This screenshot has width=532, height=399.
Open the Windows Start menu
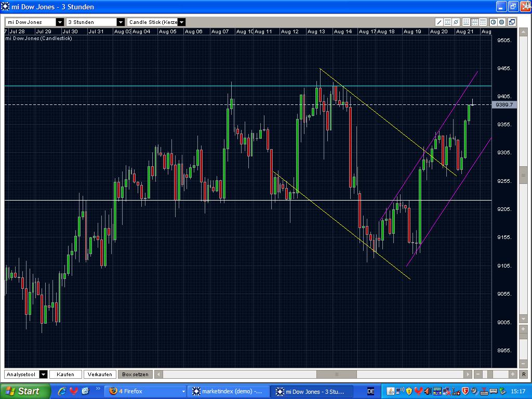(25, 391)
